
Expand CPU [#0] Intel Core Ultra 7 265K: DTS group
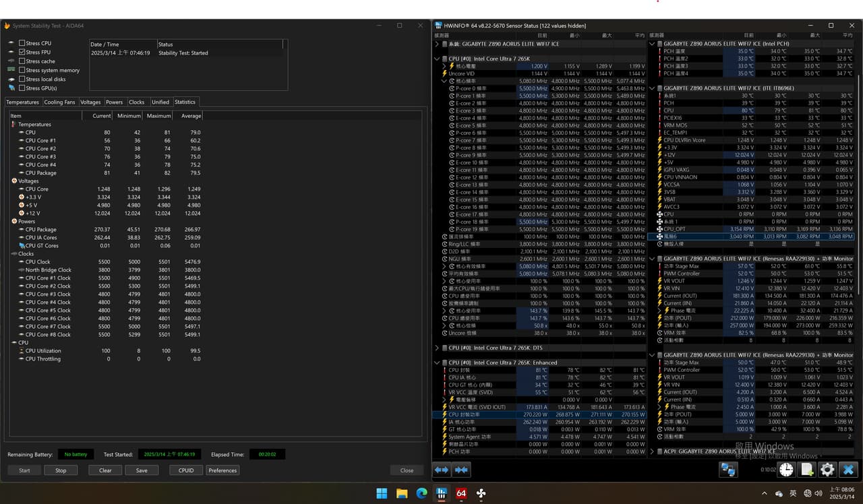437,348
